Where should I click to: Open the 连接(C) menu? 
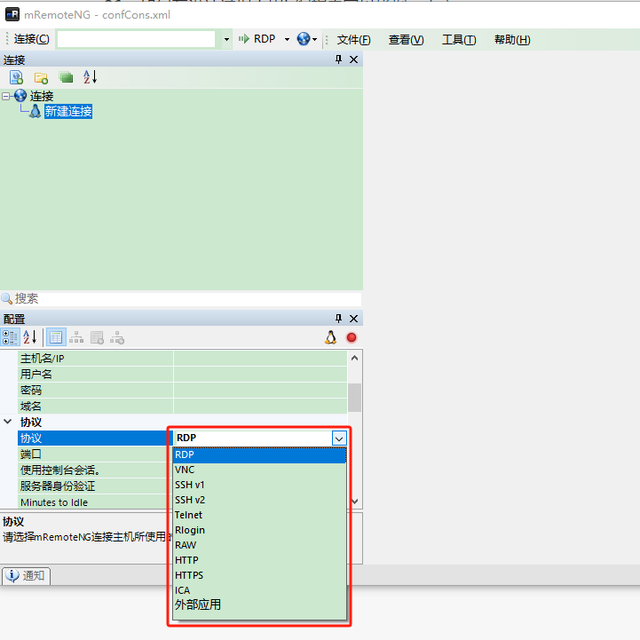(31, 39)
